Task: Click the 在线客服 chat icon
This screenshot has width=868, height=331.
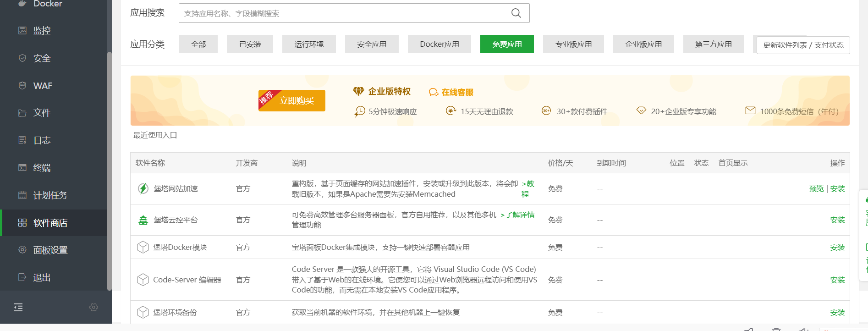Action: click(434, 92)
